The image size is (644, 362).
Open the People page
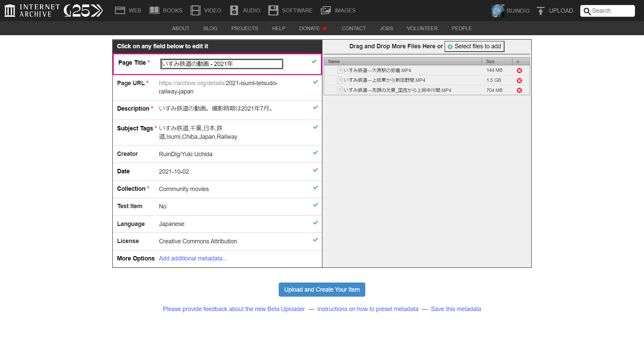[x=462, y=28]
